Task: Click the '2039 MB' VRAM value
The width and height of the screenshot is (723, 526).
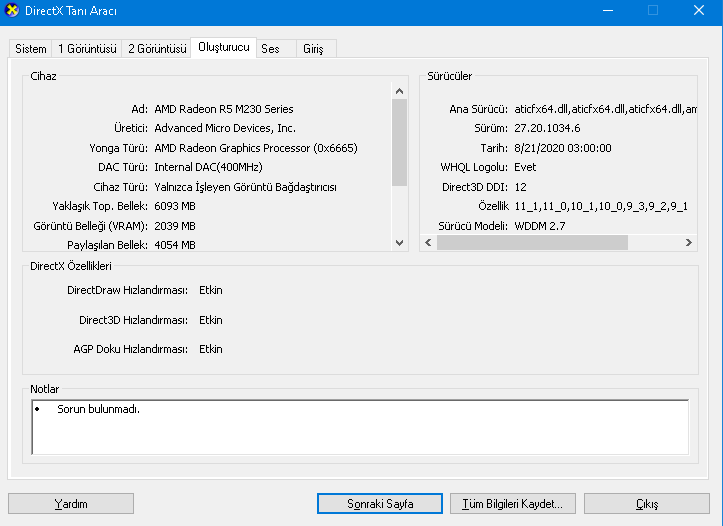Action: 175,226
